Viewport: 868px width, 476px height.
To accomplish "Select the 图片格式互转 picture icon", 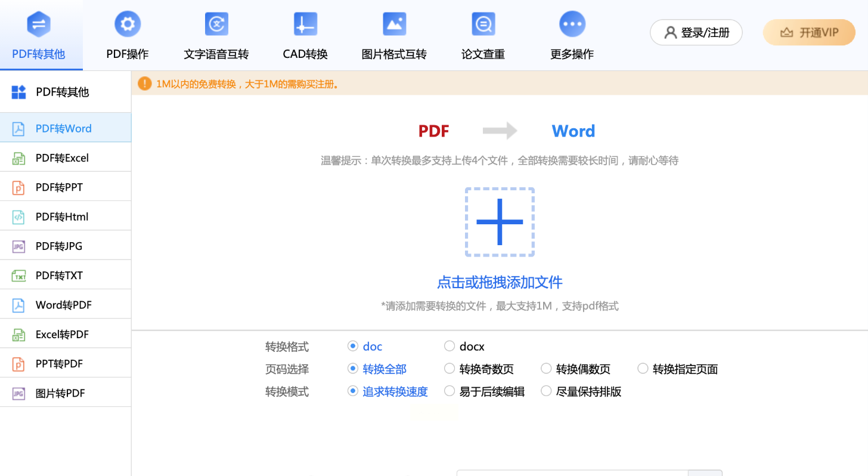I will 394,24.
